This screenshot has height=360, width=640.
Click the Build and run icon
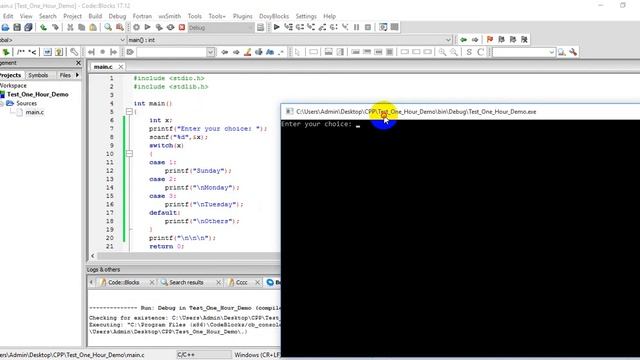coord(159,27)
